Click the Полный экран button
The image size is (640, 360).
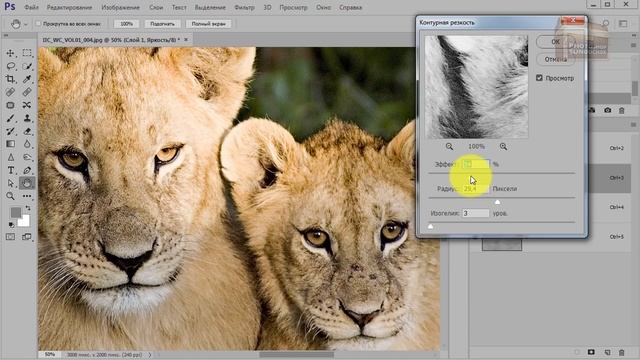(x=208, y=24)
